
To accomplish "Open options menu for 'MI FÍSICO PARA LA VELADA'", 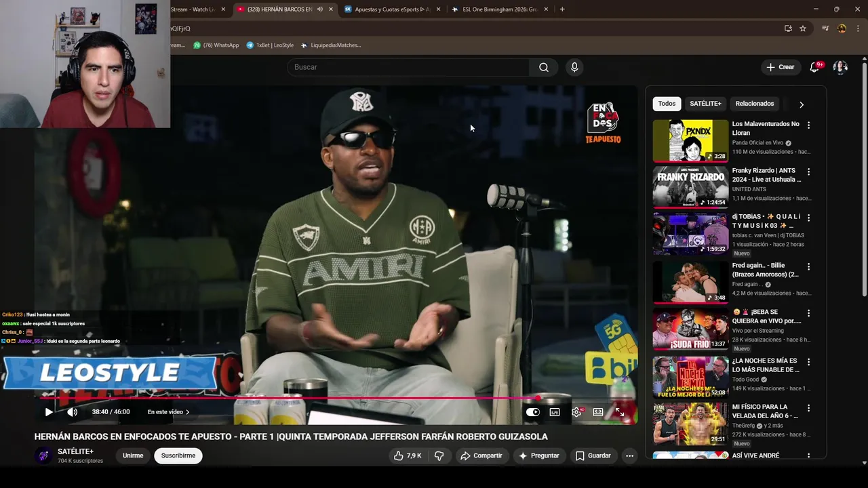I will (x=808, y=408).
